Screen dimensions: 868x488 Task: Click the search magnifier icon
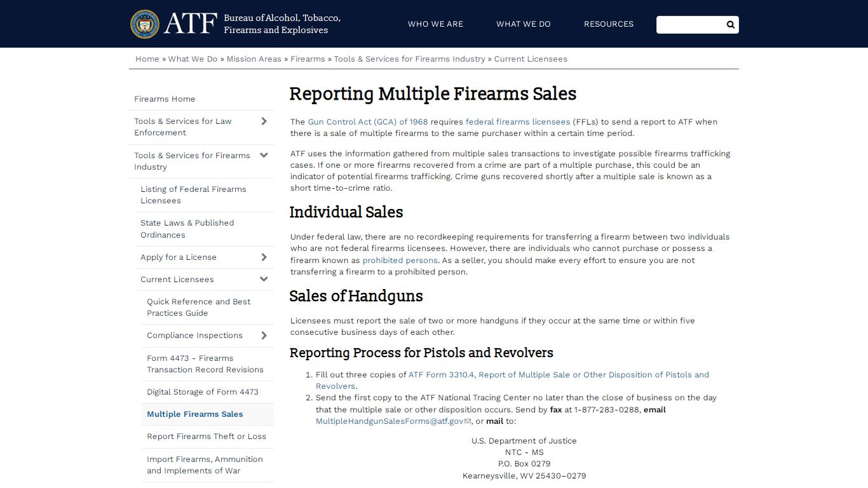tap(731, 25)
